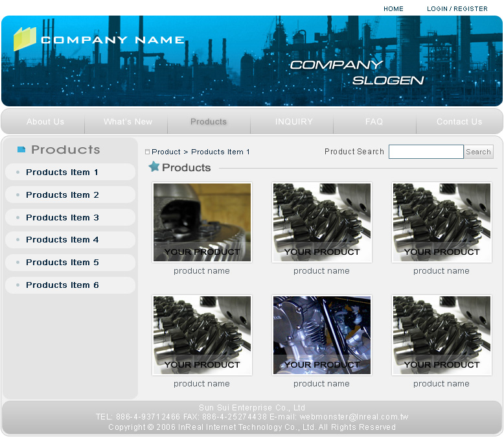The height and width of the screenshot is (437, 504).
Task: Select Products Item 1 in sidebar
Action: pos(62,172)
